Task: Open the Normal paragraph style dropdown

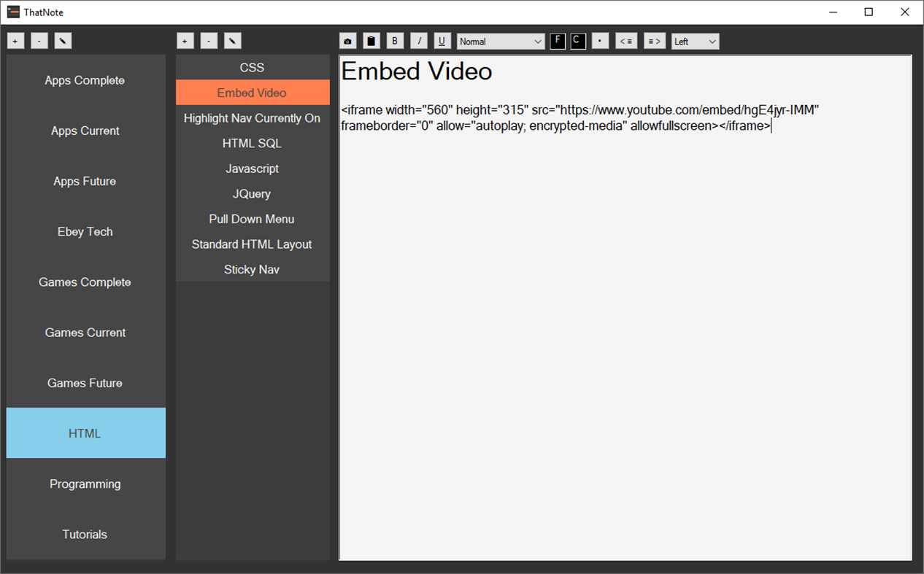Action: [x=501, y=41]
